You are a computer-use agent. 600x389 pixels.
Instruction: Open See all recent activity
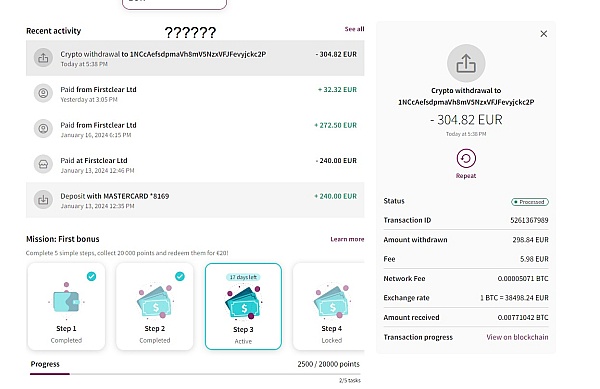[354, 29]
